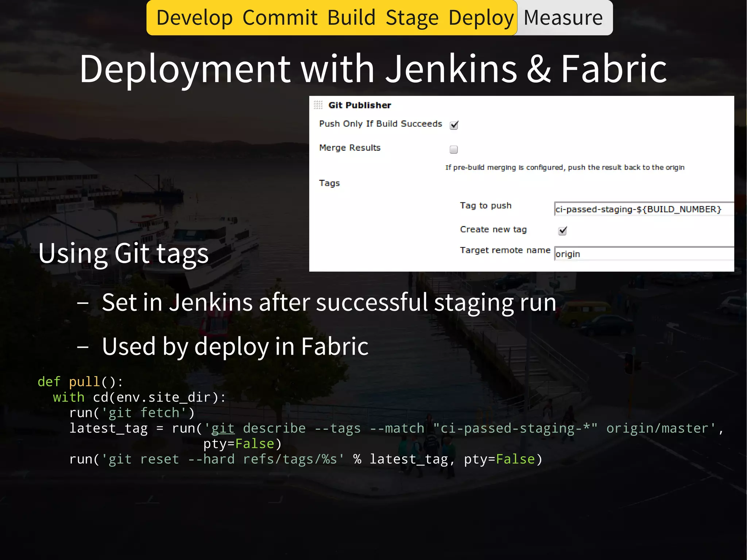Click the Git Publisher drag handle icon
Screen dimensions: 747x560
point(318,105)
